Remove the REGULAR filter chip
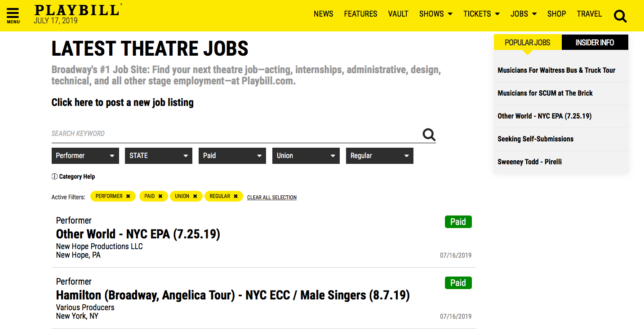The height and width of the screenshot is (334, 644). pyautogui.click(x=235, y=196)
